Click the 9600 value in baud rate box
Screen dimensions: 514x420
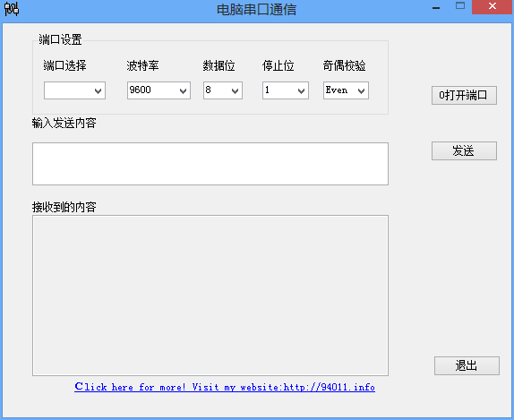point(141,90)
